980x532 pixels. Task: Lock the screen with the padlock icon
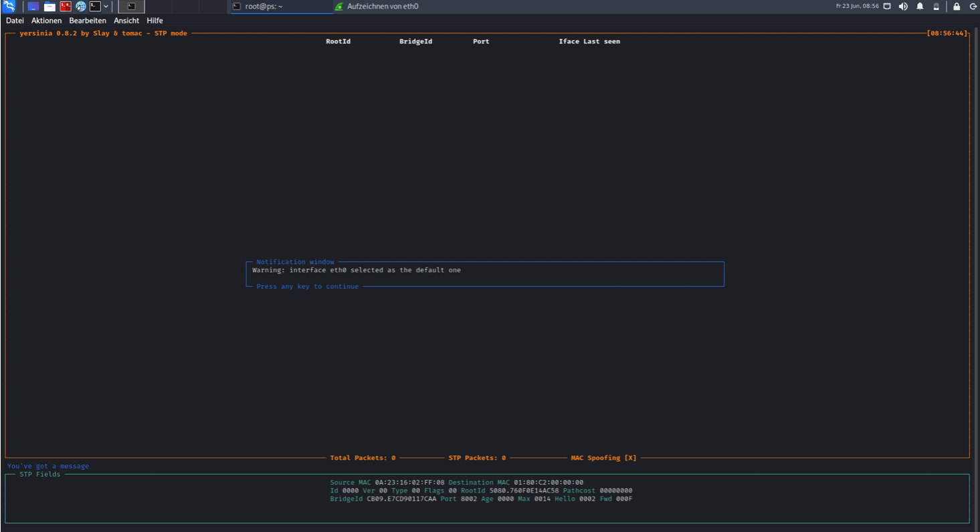tap(957, 7)
